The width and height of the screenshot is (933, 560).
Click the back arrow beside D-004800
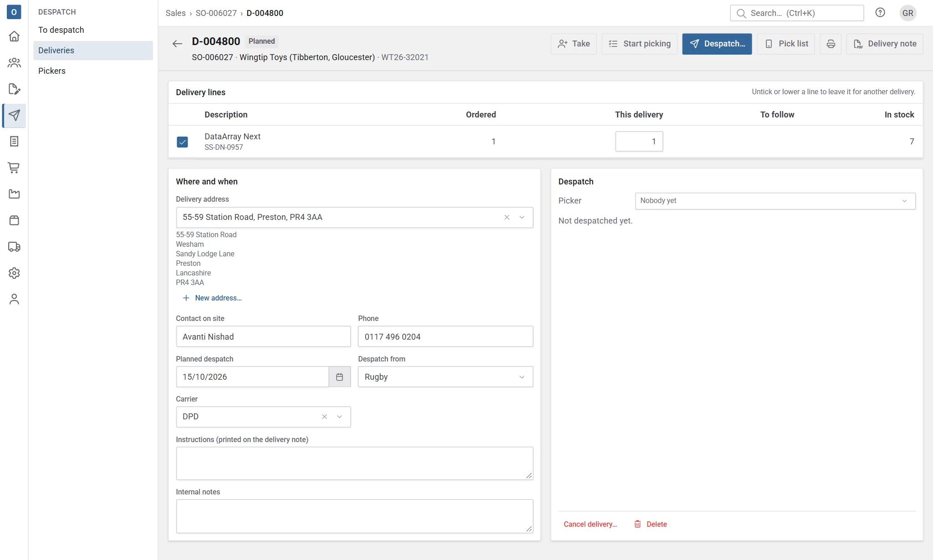pos(177,44)
